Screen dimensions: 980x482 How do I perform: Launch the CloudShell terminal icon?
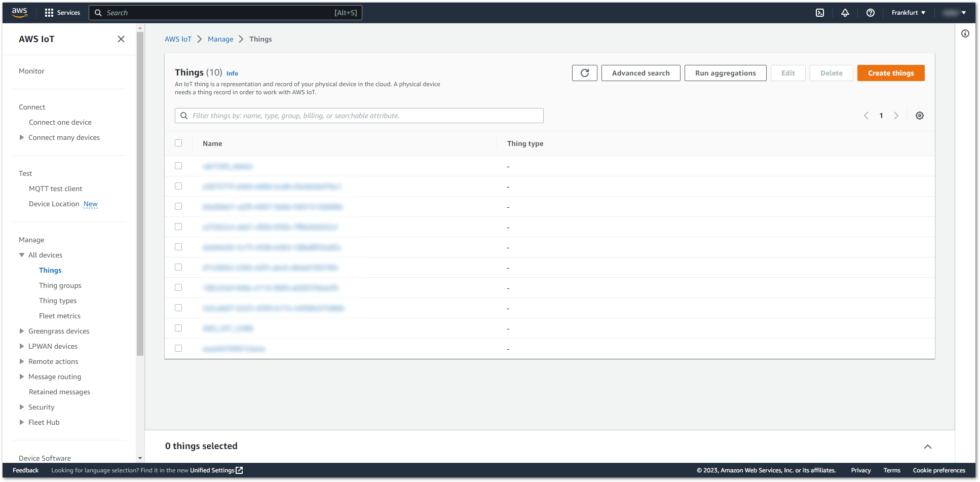(820, 13)
